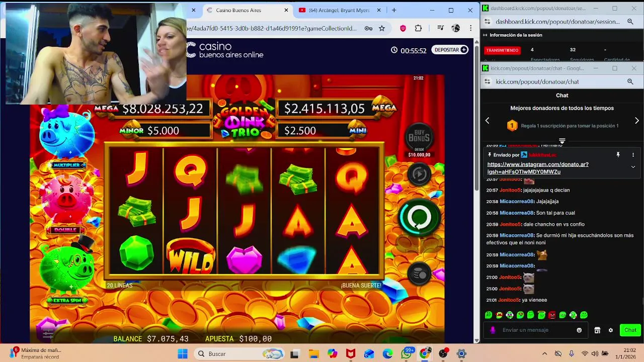Open the saved passwords key icon
Viewport: 644px width, 362px height.
(x=368, y=28)
